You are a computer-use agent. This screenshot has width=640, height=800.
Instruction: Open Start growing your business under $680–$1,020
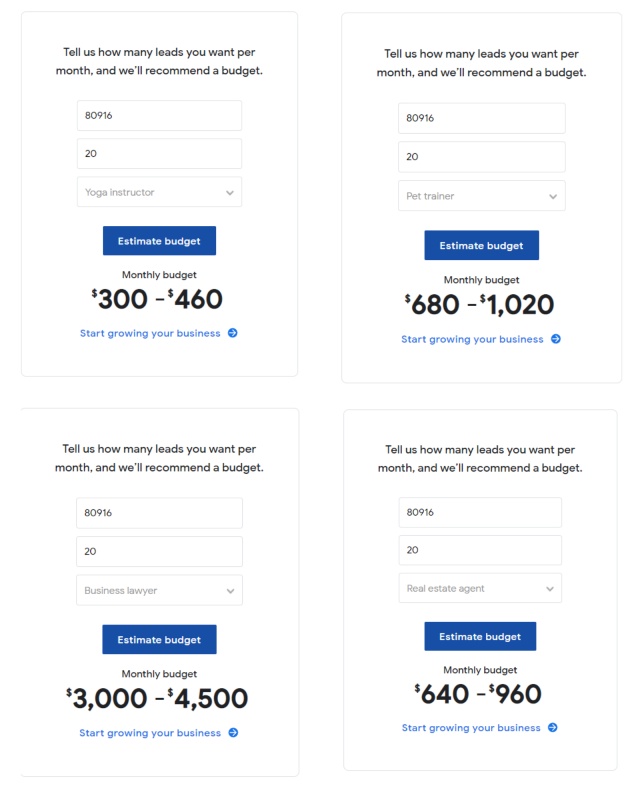(x=472, y=339)
